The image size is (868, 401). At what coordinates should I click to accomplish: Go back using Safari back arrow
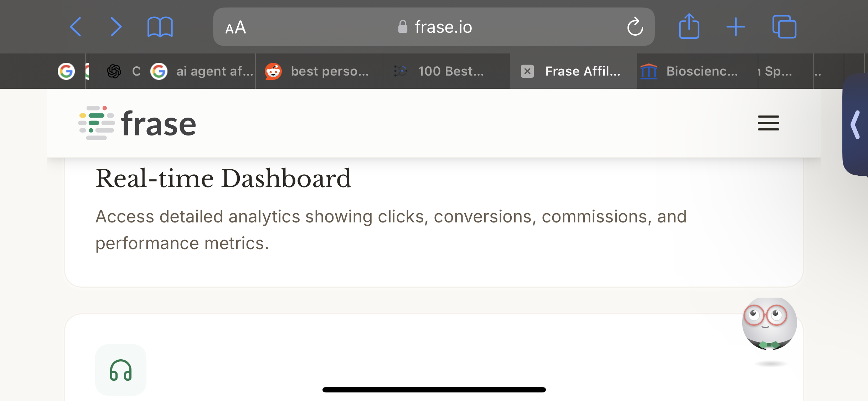[x=76, y=27]
